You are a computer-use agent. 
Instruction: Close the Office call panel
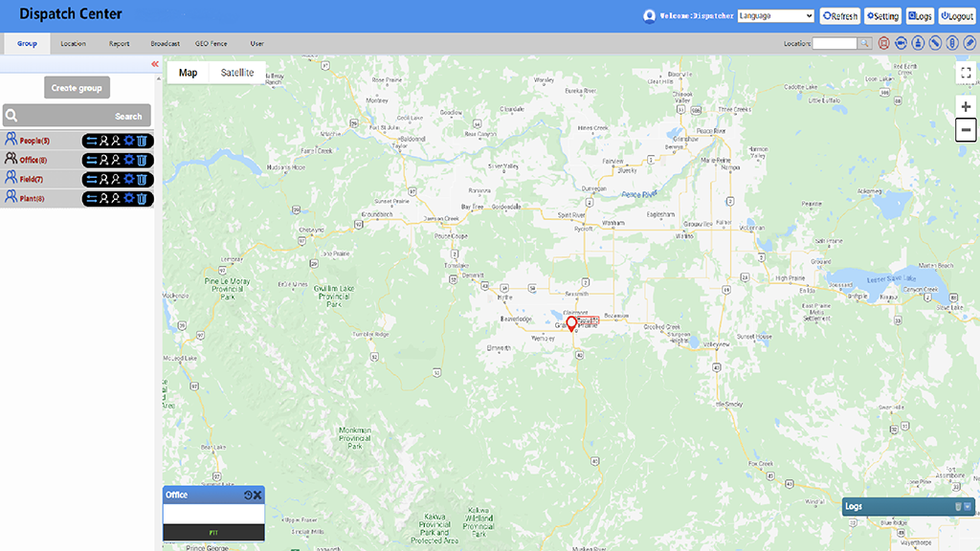click(x=256, y=495)
